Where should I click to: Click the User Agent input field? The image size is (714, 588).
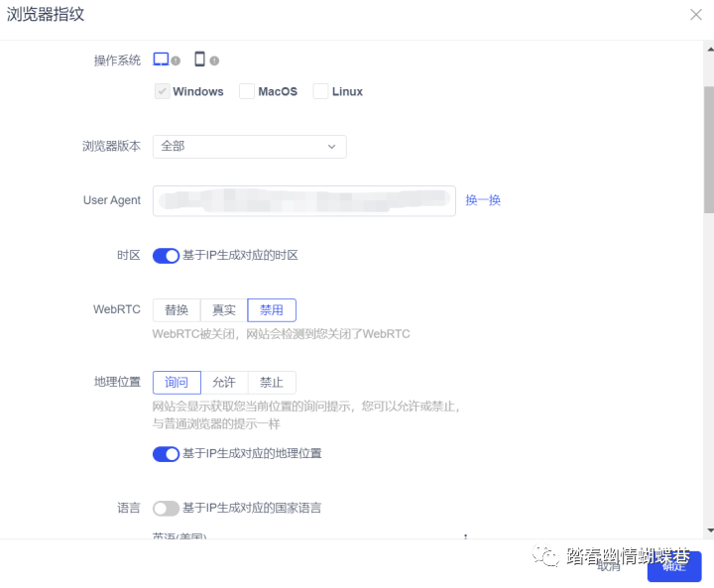click(x=304, y=201)
